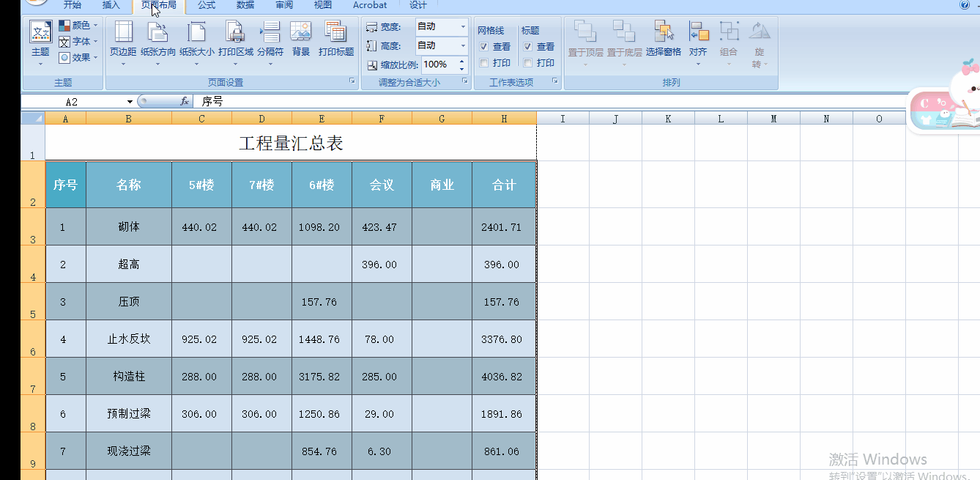
Task: Open 页边距 (Margins) settings
Action: click(122, 40)
